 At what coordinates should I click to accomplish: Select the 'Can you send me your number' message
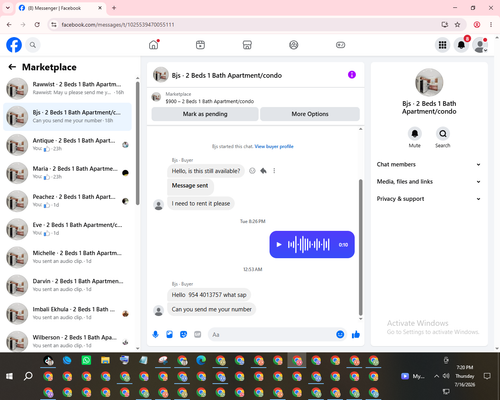pos(211,309)
